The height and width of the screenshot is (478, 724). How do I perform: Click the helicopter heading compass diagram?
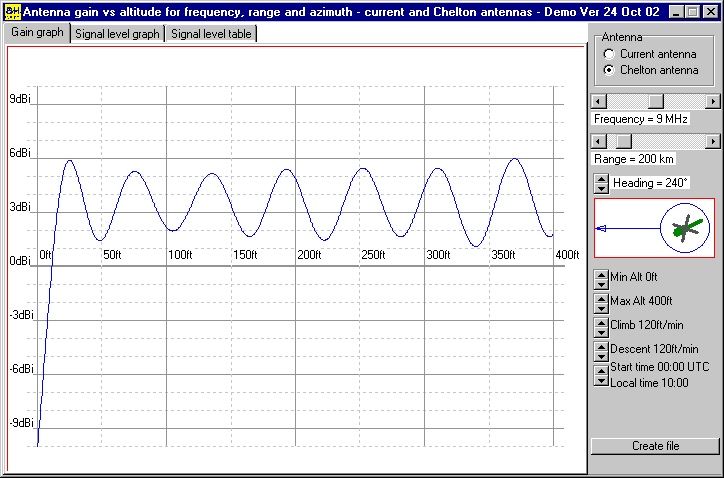click(654, 228)
